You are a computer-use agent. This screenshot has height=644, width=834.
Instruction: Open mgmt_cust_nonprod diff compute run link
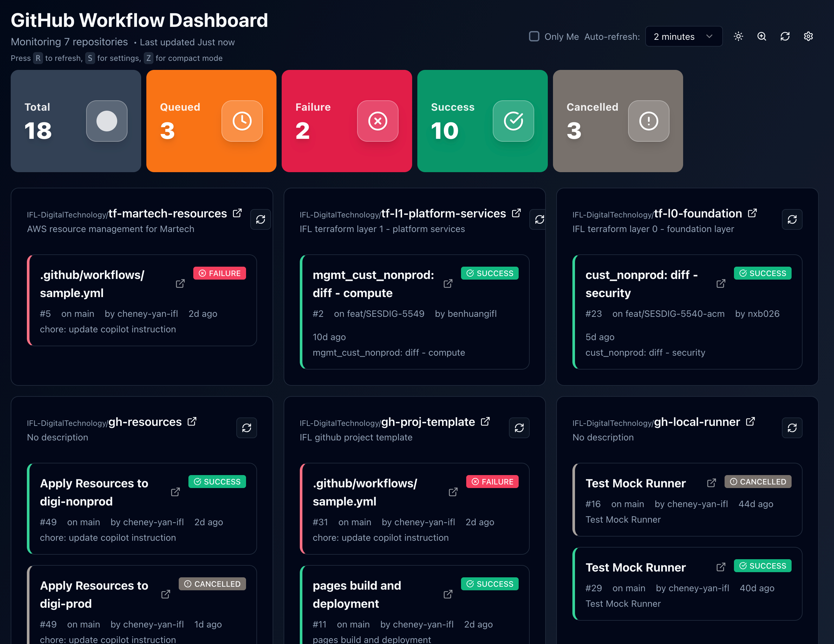tap(448, 283)
